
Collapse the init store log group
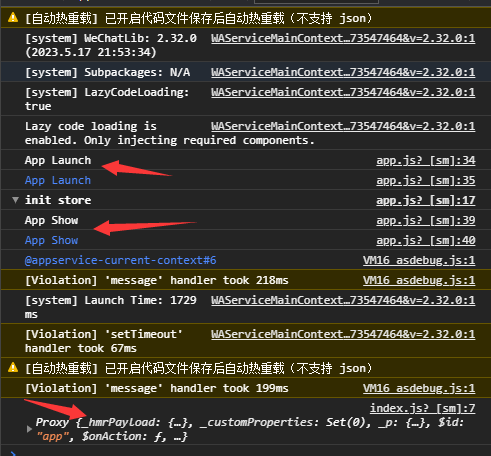pyautogui.click(x=15, y=200)
